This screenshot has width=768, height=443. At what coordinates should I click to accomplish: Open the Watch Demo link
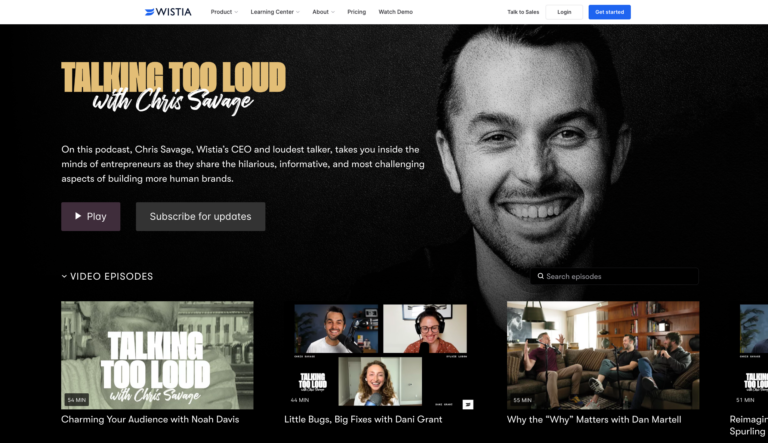396,12
